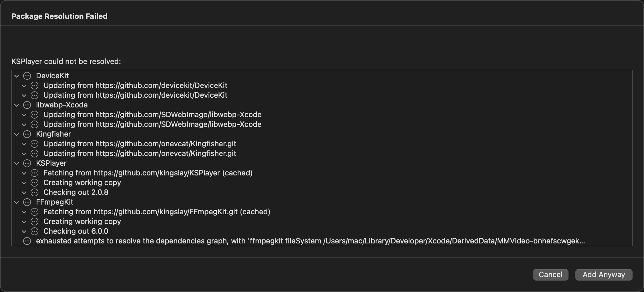
Task: Click the progress icon beside 'Checking out 2.0.8'
Action: pyautogui.click(x=35, y=192)
